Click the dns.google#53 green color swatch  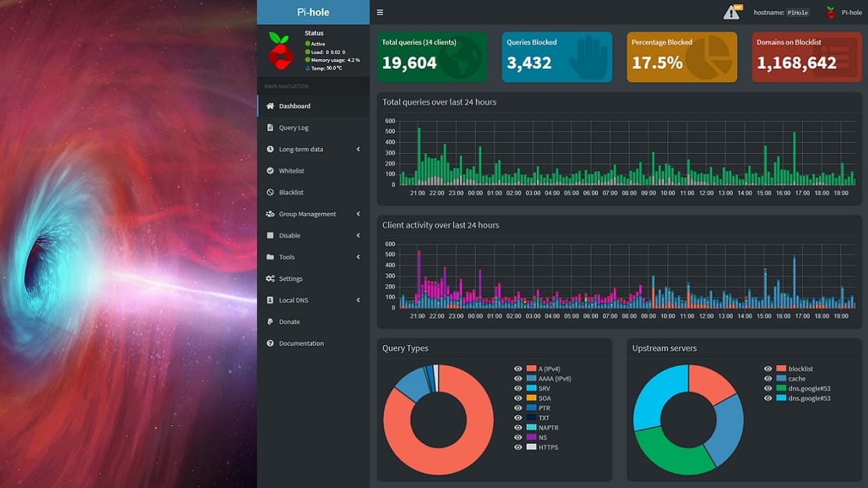click(x=781, y=388)
